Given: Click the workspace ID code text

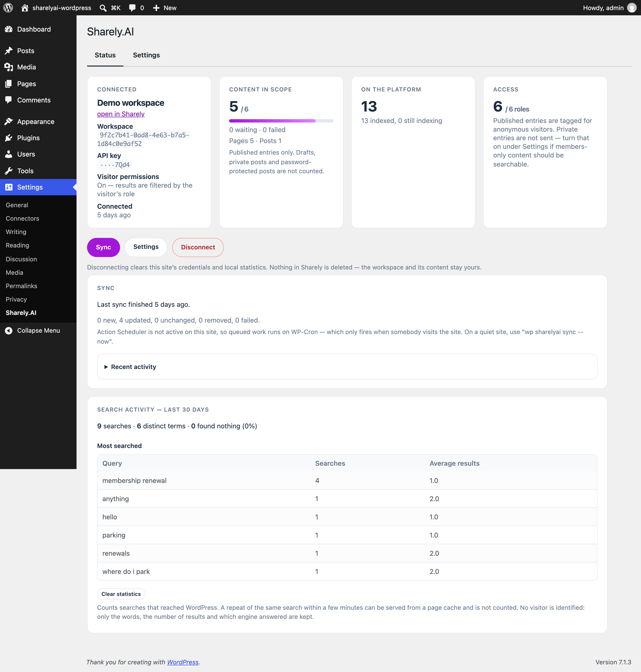Looking at the screenshot, I should tap(143, 139).
